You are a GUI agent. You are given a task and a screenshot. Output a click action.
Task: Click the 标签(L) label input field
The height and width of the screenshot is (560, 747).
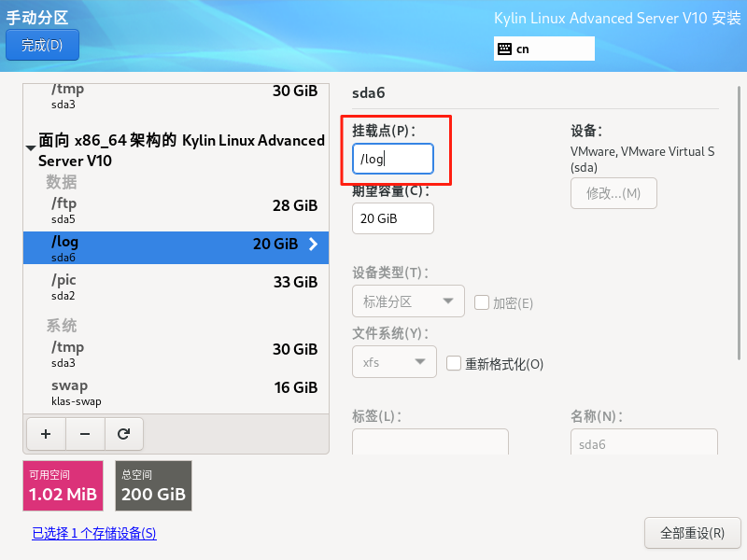coord(430,441)
